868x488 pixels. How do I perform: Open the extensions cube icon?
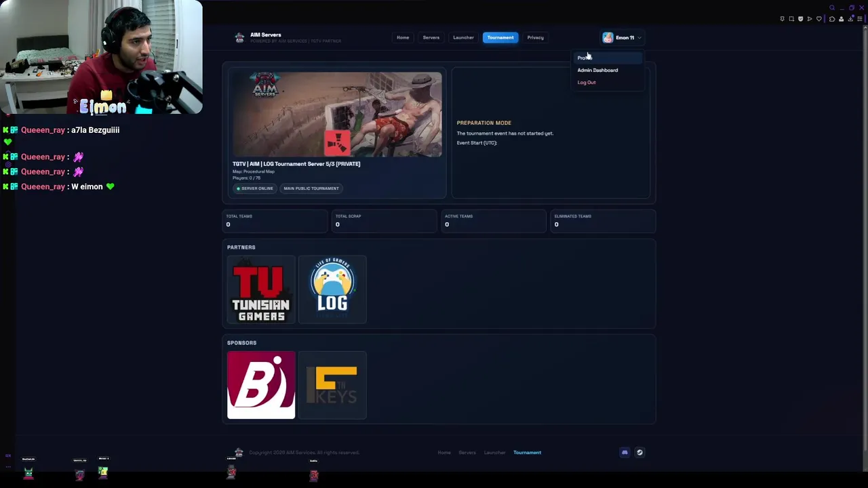click(x=832, y=19)
